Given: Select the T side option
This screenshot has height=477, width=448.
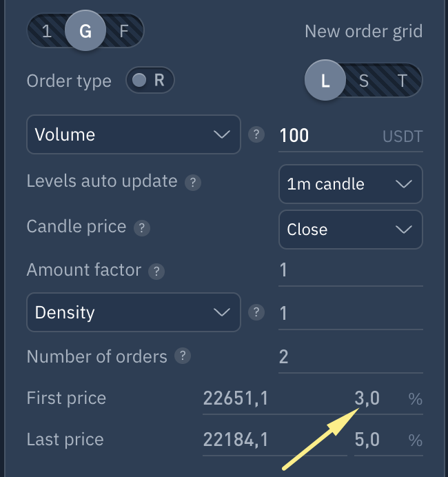Looking at the screenshot, I should click(403, 81).
